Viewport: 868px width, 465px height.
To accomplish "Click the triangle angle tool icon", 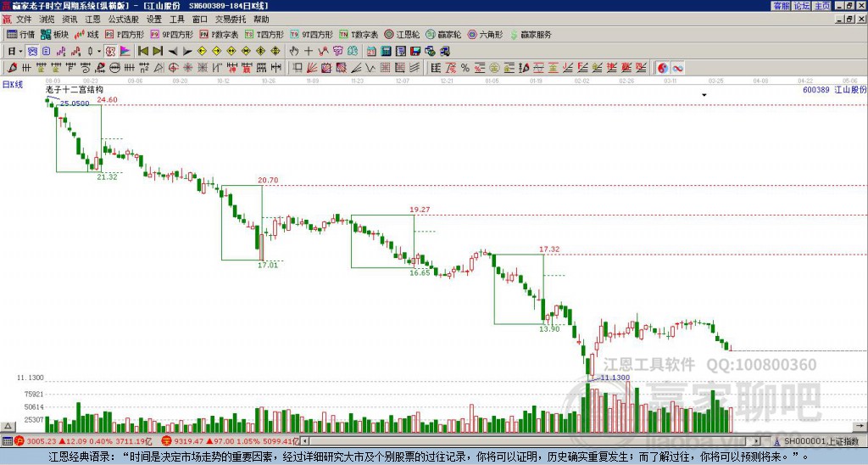I will coord(159,68).
